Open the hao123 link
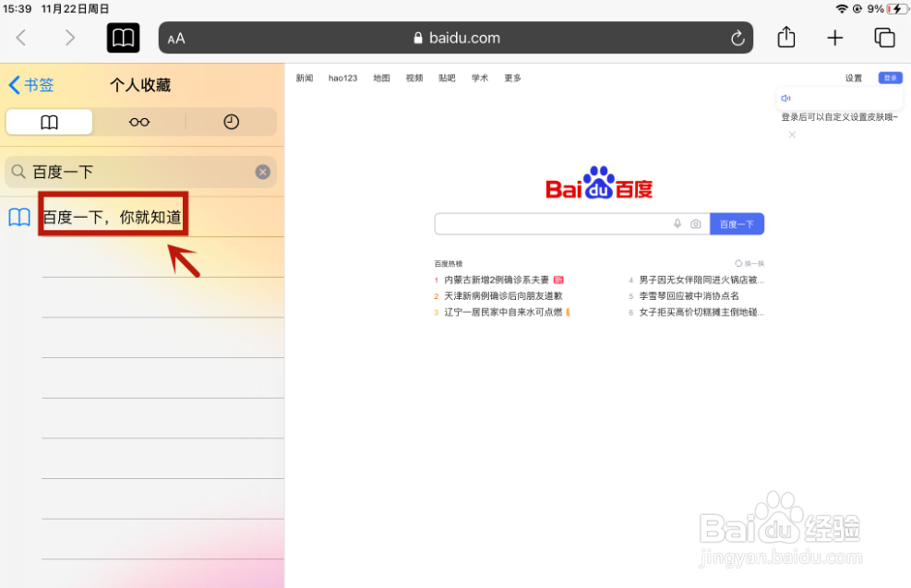The width and height of the screenshot is (911, 588). click(342, 78)
